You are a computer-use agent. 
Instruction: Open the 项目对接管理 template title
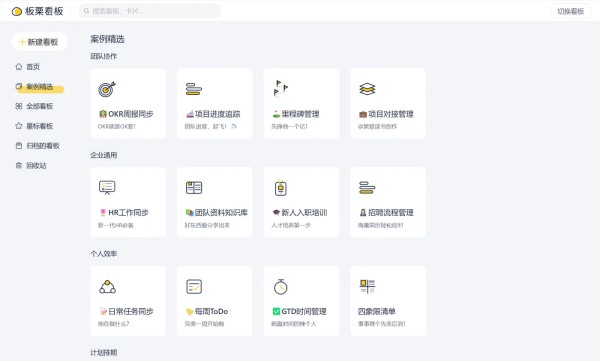tap(386, 114)
